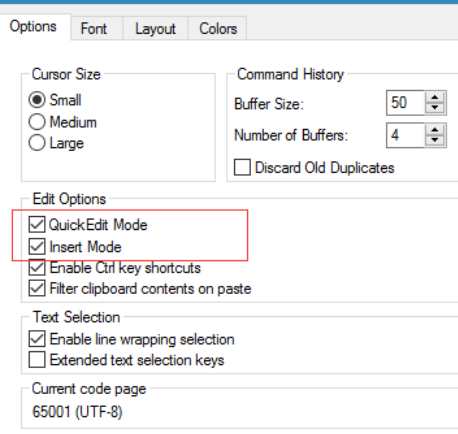This screenshot has height=434, width=458.
Task: Decrease Buffer Size with down arrow
Action: 434,108
